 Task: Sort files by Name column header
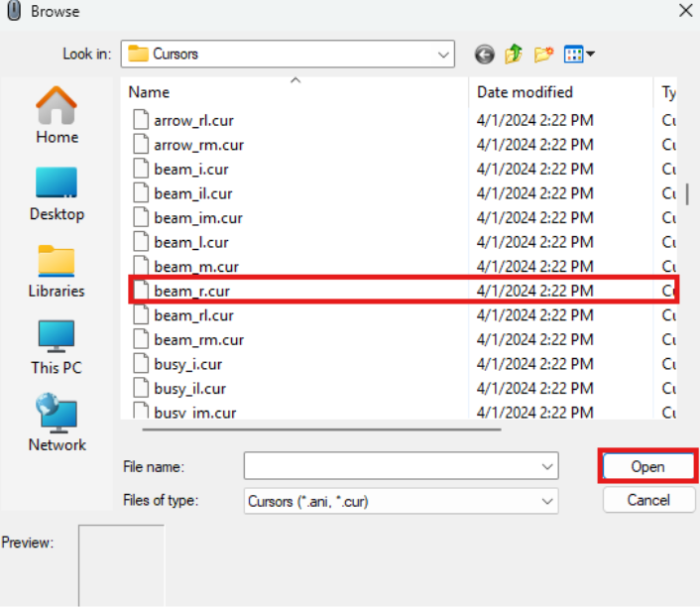click(294, 92)
